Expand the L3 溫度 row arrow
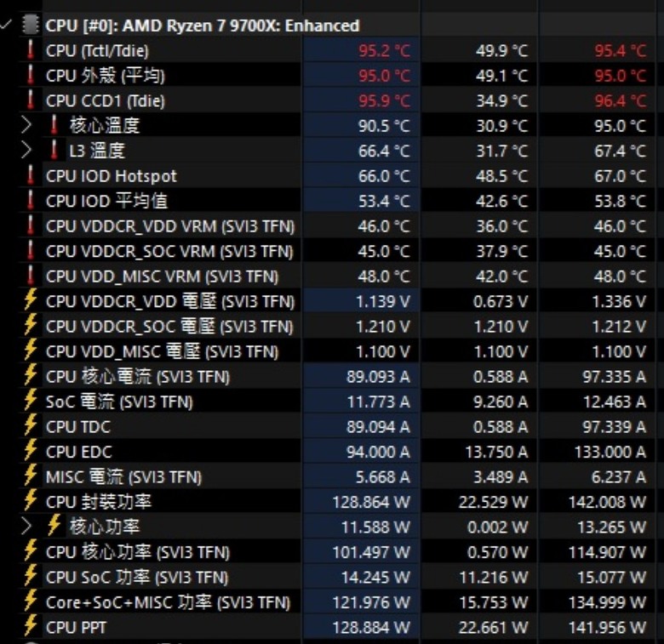 26,151
